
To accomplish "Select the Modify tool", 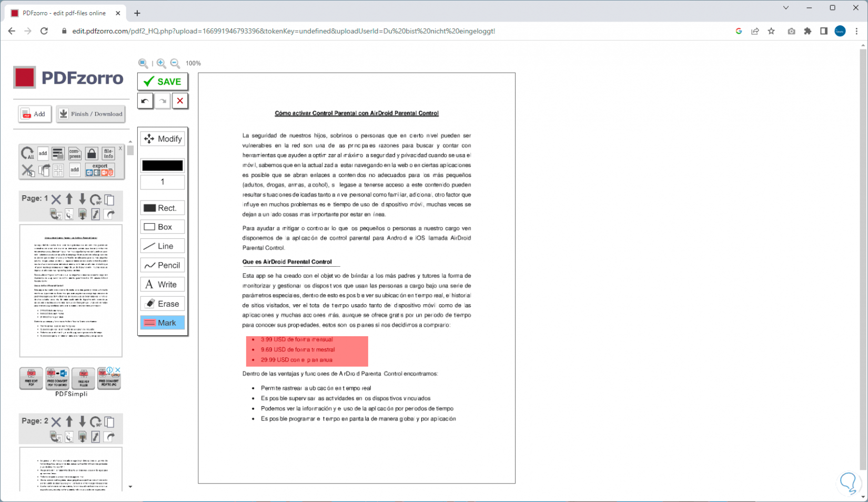I will pos(163,139).
